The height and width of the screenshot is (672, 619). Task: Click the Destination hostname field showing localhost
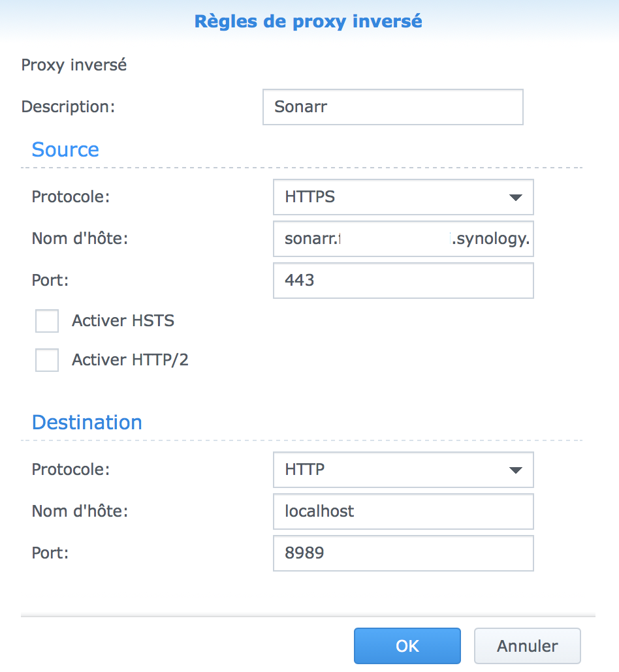coord(403,511)
